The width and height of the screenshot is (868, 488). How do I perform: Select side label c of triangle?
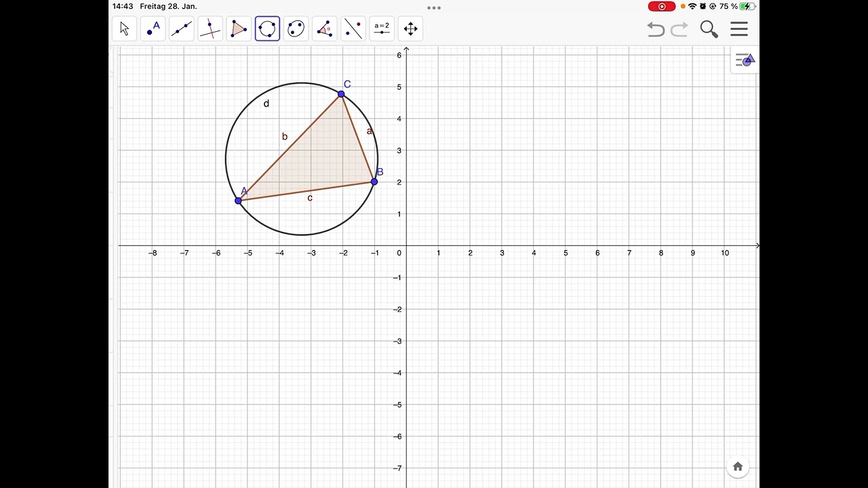(310, 198)
